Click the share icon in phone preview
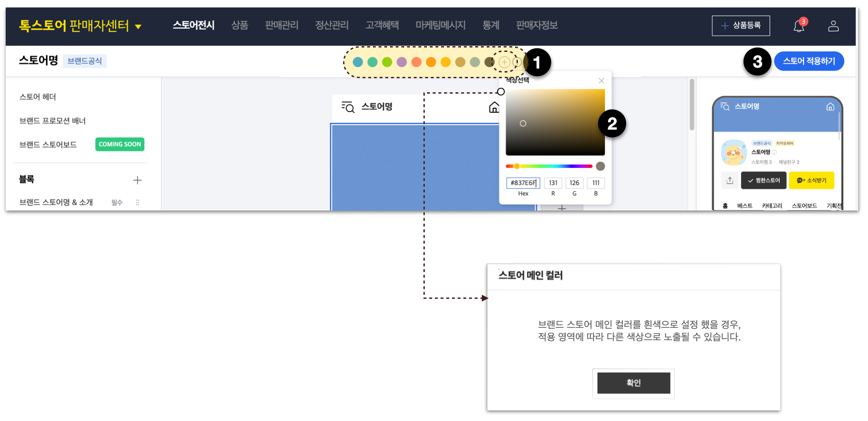Image resolution: width=868 pixels, height=421 pixels. [730, 181]
